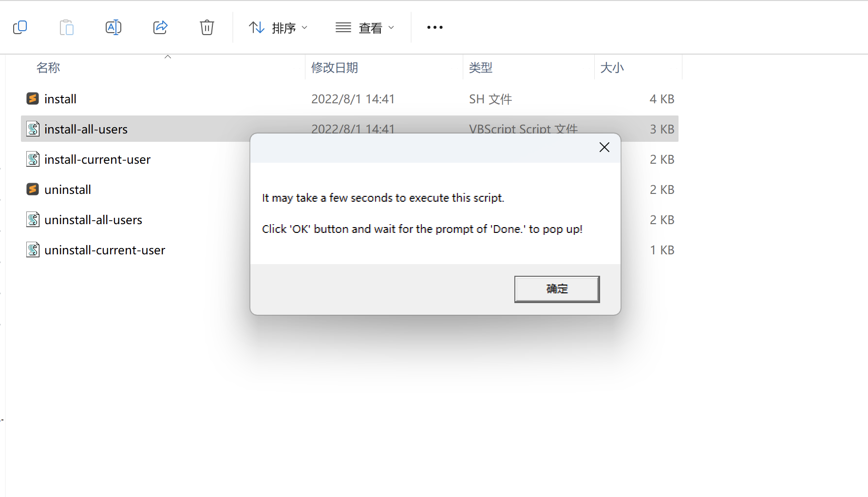Click the Share icon in toolbar
Image resolution: width=868 pixels, height=497 pixels.
tap(160, 27)
